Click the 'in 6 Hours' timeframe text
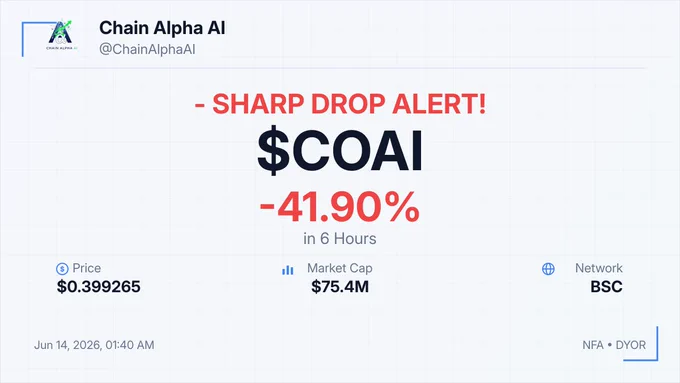The width and height of the screenshot is (680, 383). point(340,239)
